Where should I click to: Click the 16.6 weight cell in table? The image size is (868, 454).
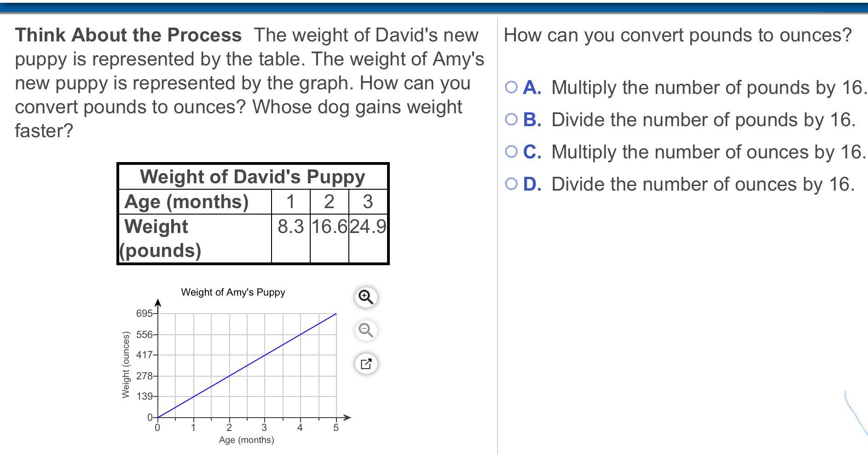click(330, 227)
